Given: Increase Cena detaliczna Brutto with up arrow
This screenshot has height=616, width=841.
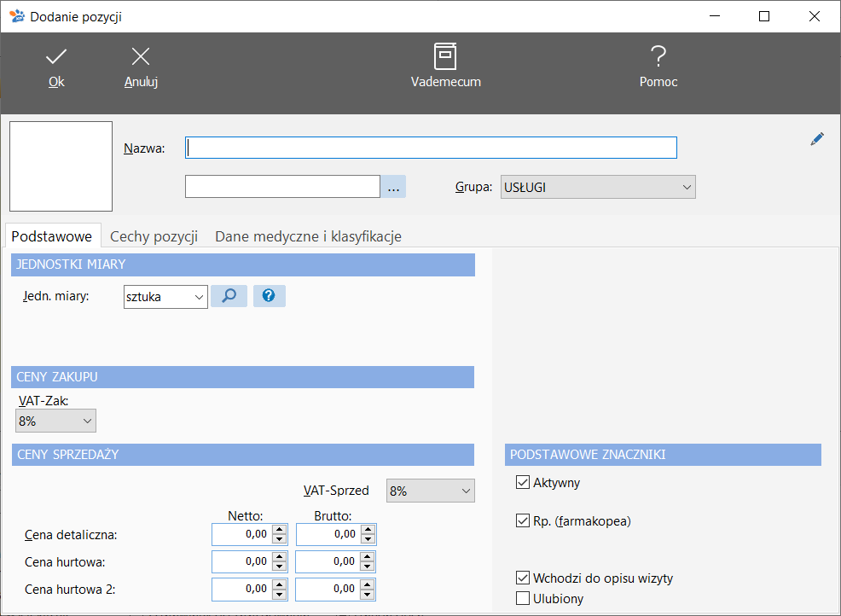Looking at the screenshot, I should coord(368,529).
